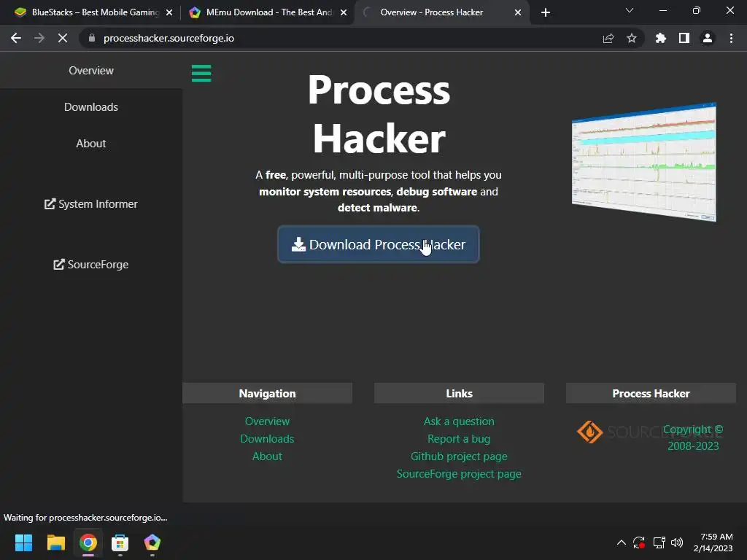Image resolution: width=747 pixels, height=560 pixels.
Task: Open the tab search chevron
Action: pos(630,10)
